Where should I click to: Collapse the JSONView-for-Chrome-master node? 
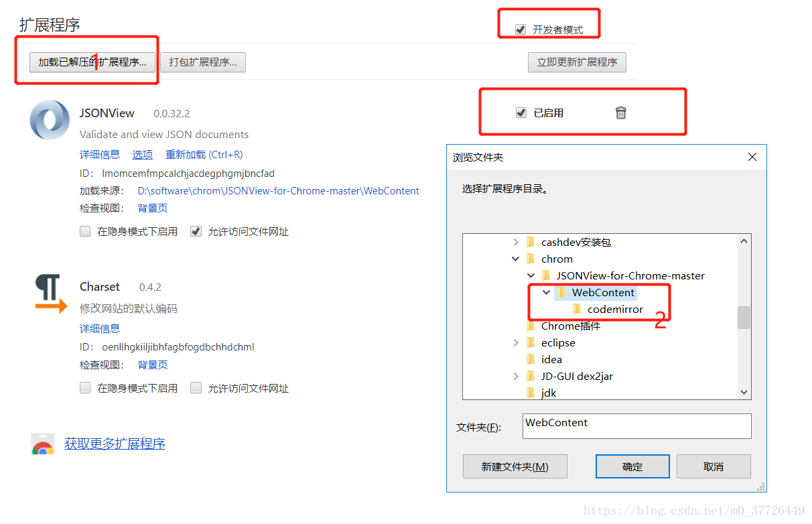[531, 275]
